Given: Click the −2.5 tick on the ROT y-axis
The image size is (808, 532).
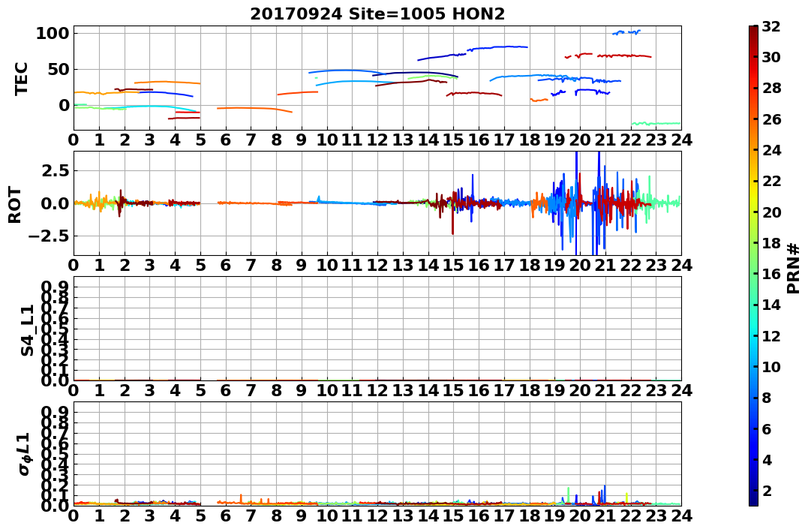Looking at the screenshot, I should (x=48, y=236).
